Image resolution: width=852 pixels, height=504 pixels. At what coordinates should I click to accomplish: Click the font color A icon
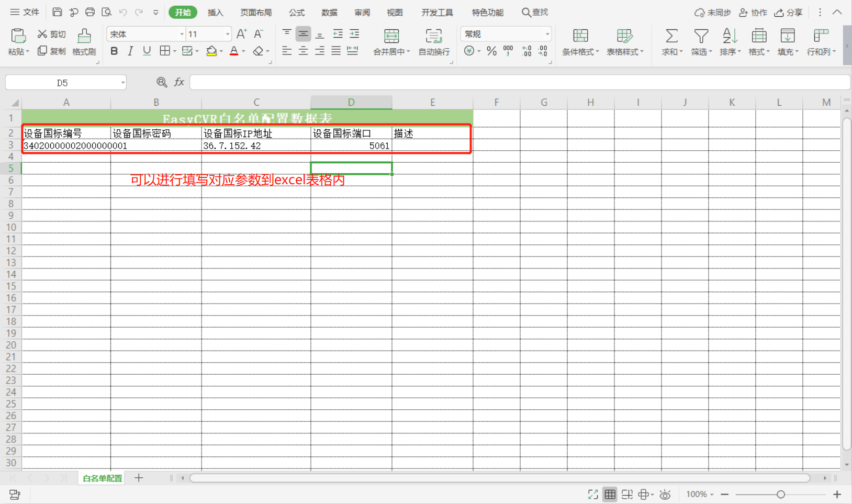(234, 51)
